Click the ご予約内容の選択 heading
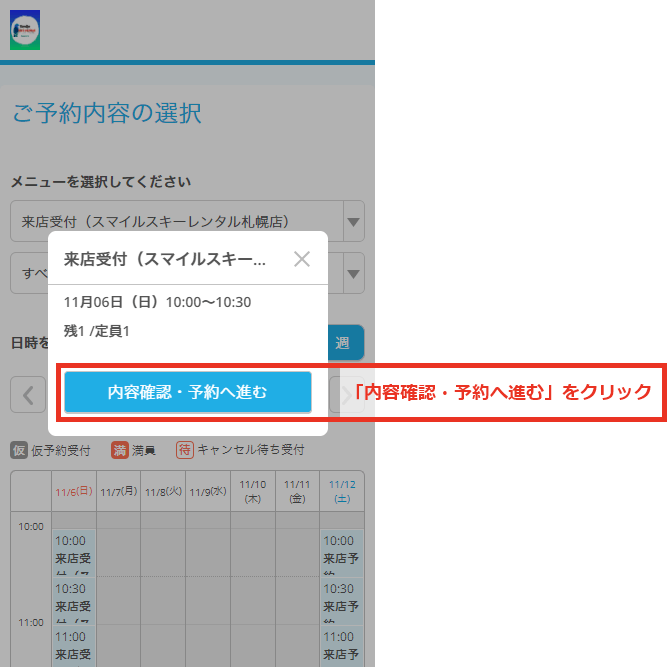The height and width of the screenshot is (667, 667). coord(107,113)
